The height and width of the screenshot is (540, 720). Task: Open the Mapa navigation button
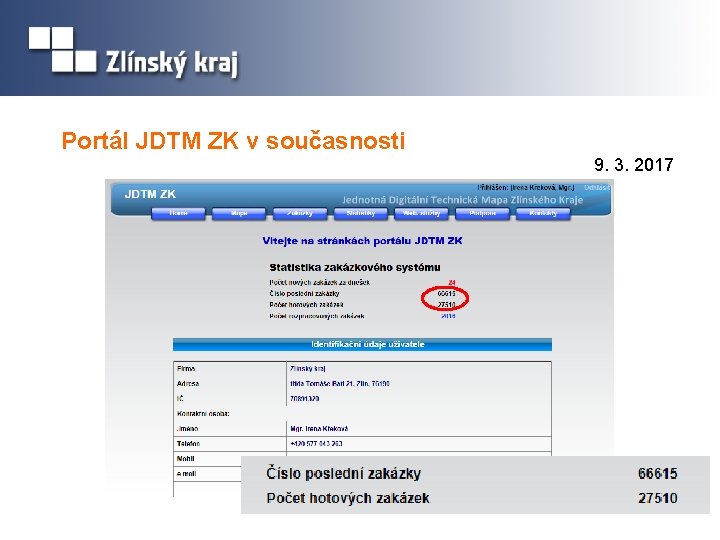tap(239, 214)
